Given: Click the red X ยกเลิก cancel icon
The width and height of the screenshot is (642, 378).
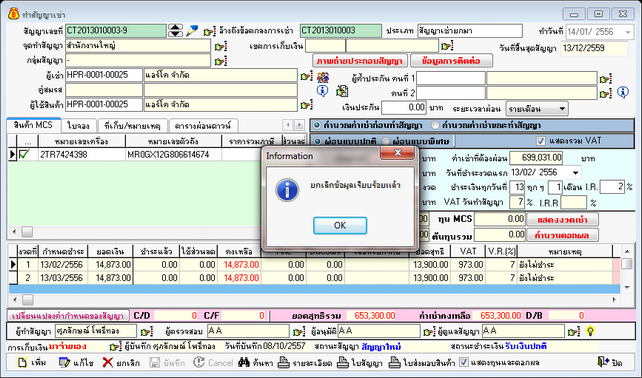Looking at the screenshot, I should click(108, 362).
